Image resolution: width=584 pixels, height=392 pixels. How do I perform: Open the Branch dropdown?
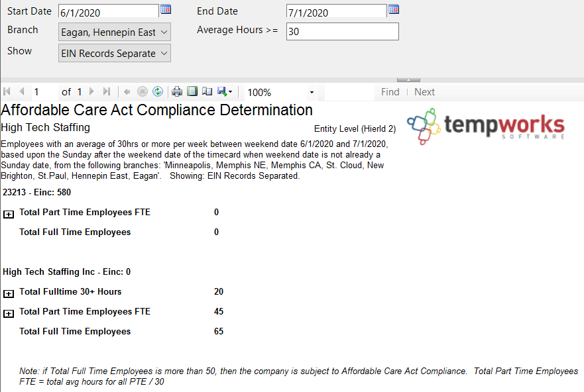pyautogui.click(x=115, y=32)
